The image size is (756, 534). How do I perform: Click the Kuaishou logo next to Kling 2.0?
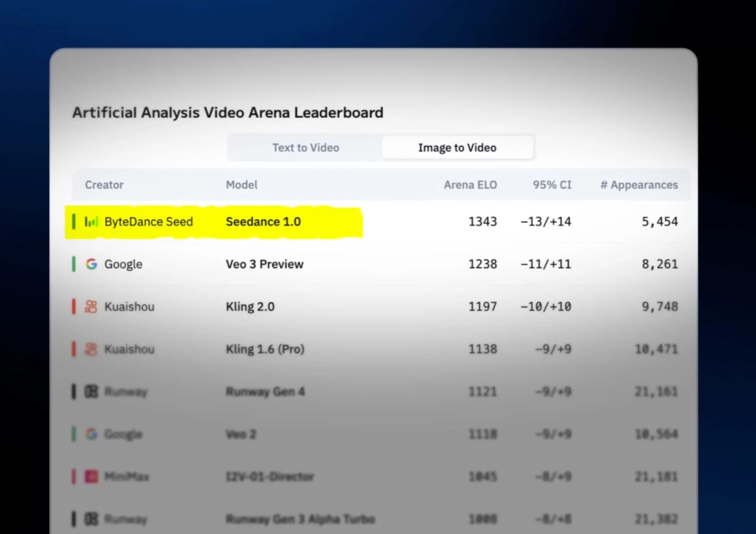click(x=91, y=307)
